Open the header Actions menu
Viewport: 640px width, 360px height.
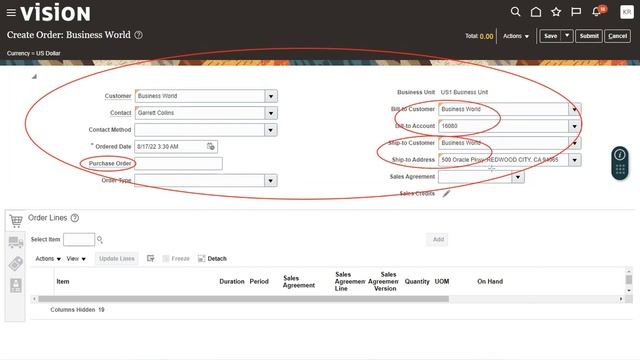[x=516, y=36]
